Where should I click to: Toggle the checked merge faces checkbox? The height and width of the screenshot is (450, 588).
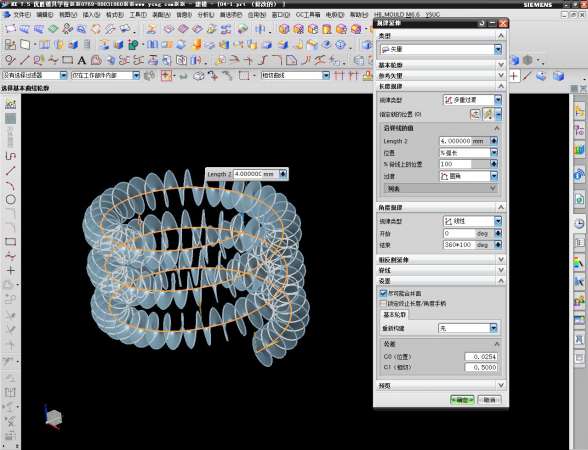click(383, 293)
